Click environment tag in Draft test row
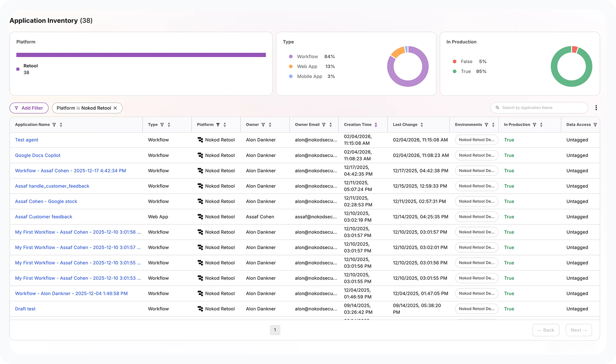Screen dimensions: 616x364 point(477,309)
